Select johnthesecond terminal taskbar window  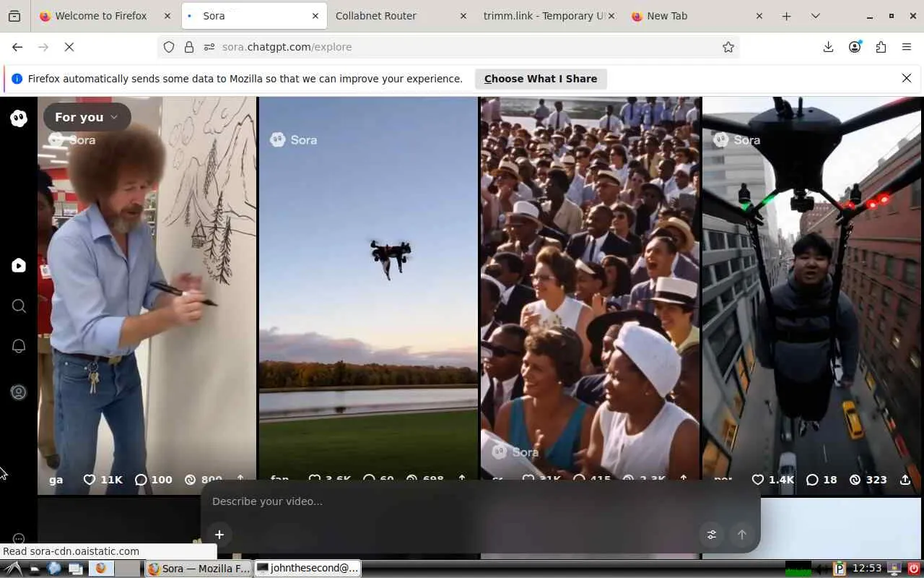click(x=308, y=569)
